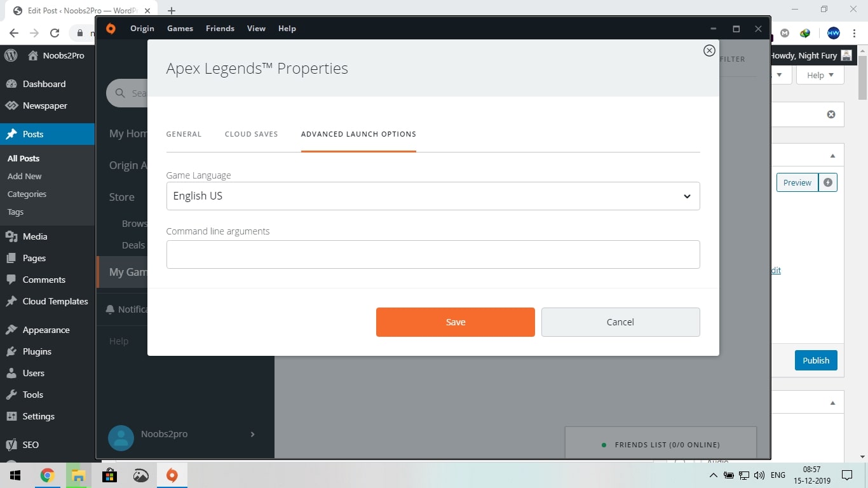Viewport: 868px width, 488px height.
Task: Open Appearance in WordPress sidebar
Action: click(x=47, y=330)
